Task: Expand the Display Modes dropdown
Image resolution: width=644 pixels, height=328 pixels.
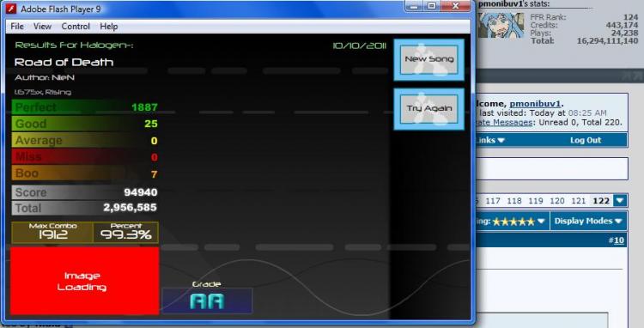Action: point(587,221)
